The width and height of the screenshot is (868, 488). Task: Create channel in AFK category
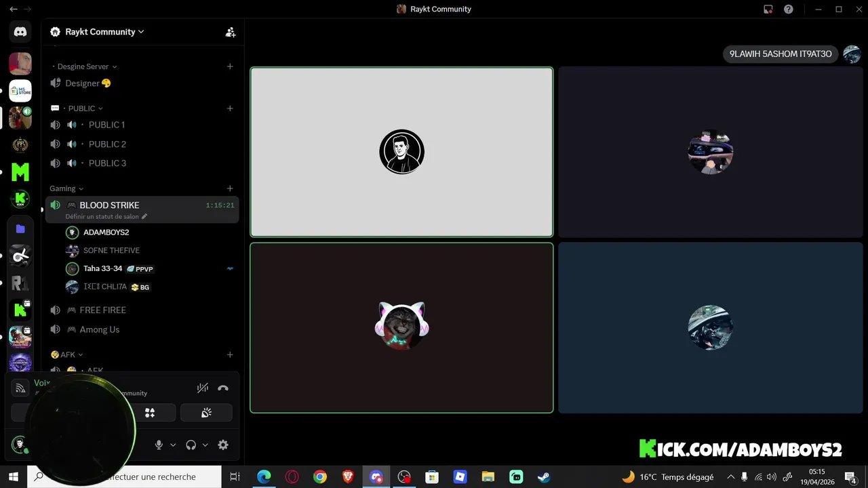[x=230, y=354]
